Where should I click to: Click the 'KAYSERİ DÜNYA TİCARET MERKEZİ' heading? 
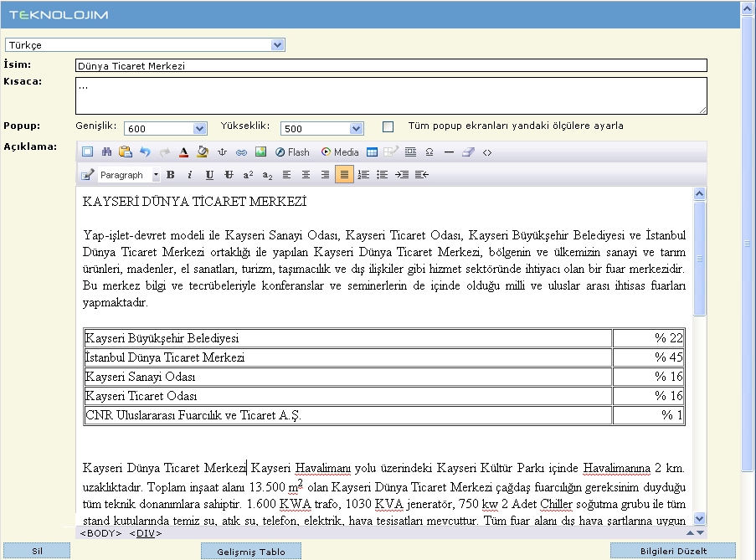coord(194,202)
